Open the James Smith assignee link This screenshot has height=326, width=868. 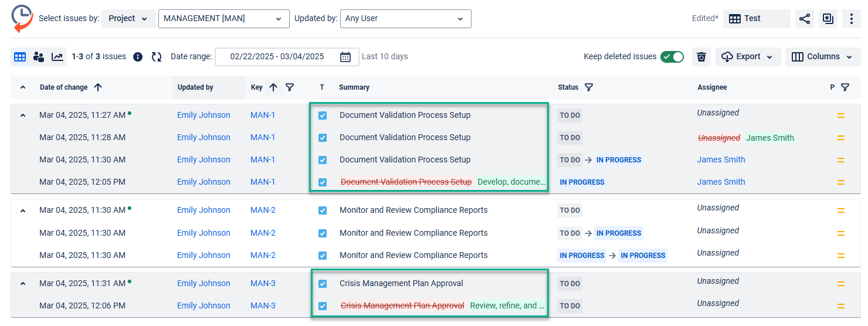coord(721,159)
